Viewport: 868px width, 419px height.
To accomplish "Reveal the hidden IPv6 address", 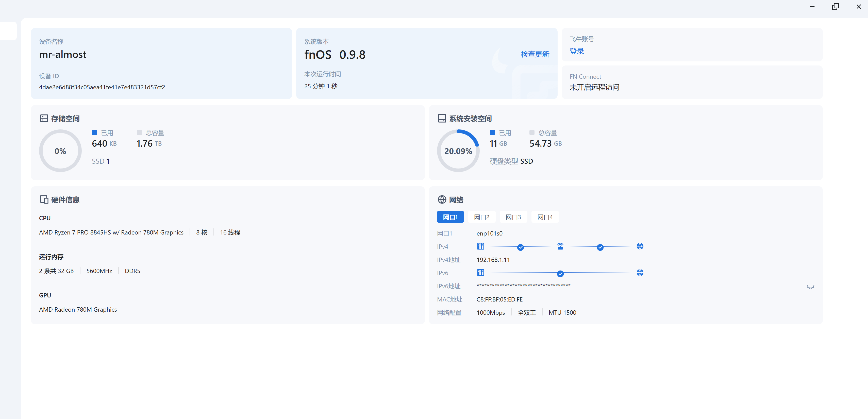I will (810, 287).
